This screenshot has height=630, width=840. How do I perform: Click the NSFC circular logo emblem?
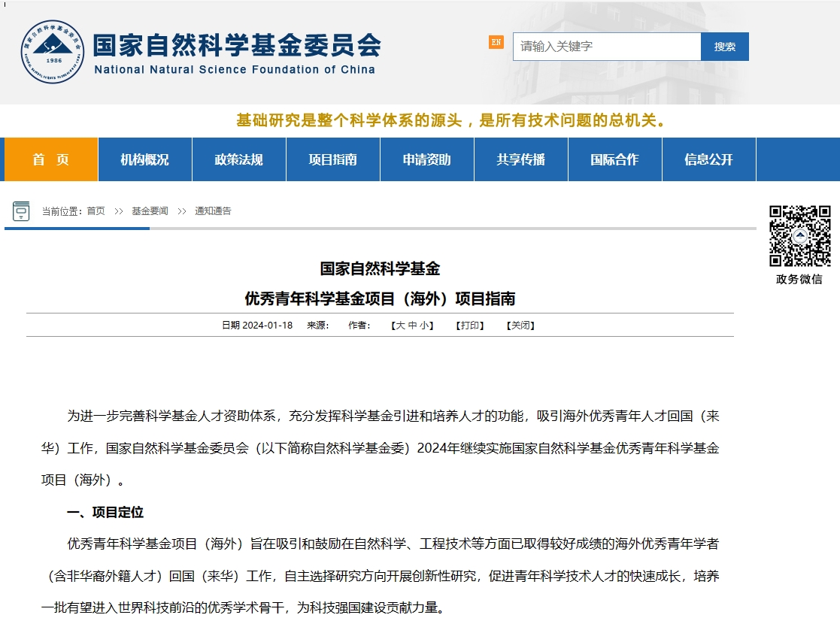(53, 52)
